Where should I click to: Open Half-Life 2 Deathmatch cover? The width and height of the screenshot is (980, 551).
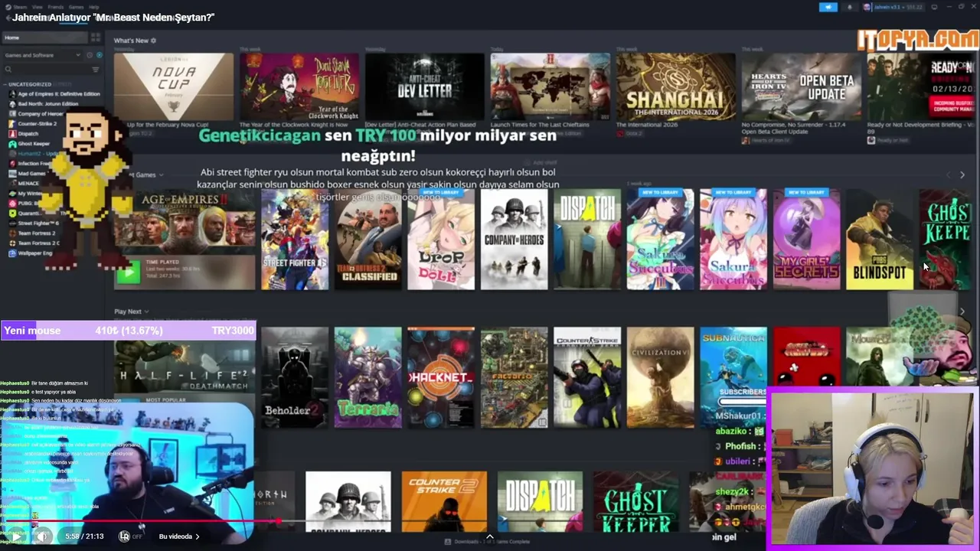point(185,370)
